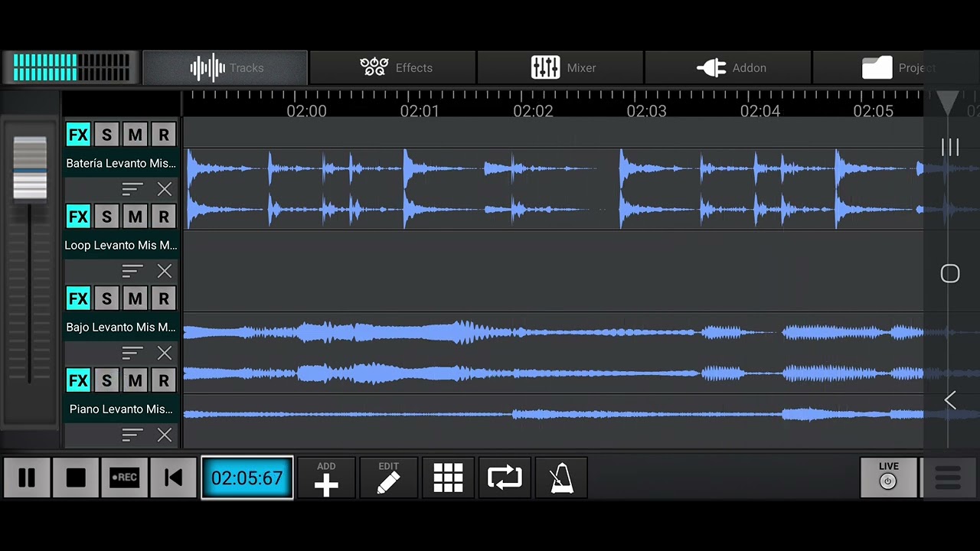
Task: Toggle the metronome icon
Action: pos(562,478)
